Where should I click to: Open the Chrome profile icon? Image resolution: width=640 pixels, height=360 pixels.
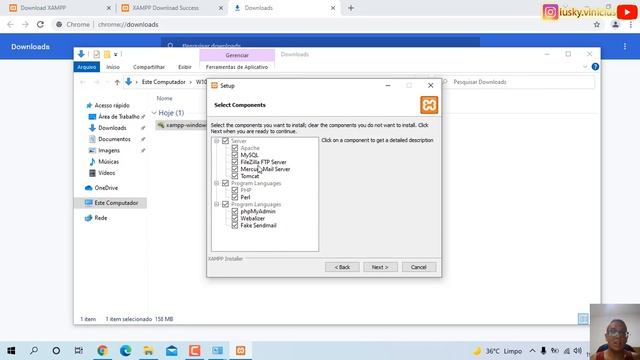point(615,24)
